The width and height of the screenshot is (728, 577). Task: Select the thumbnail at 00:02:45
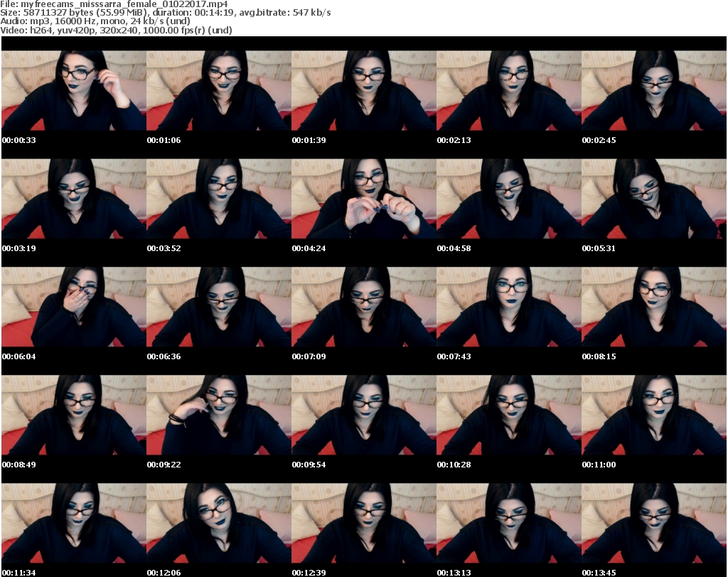coord(654,91)
